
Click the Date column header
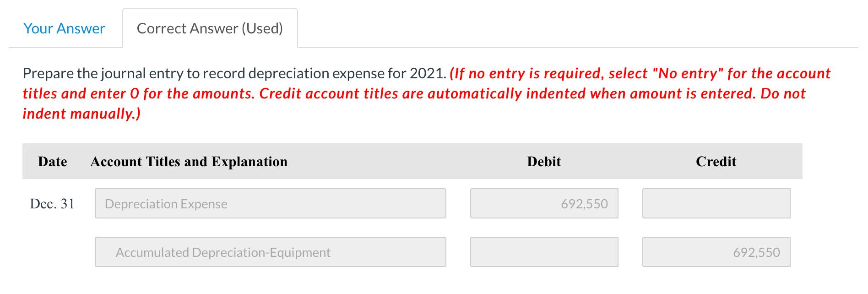pyautogui.click(x=52, y=161)
